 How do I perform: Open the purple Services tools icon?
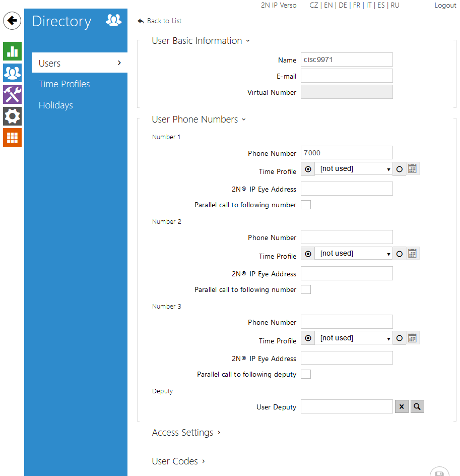pyautogui.click(x=12, y=94)
